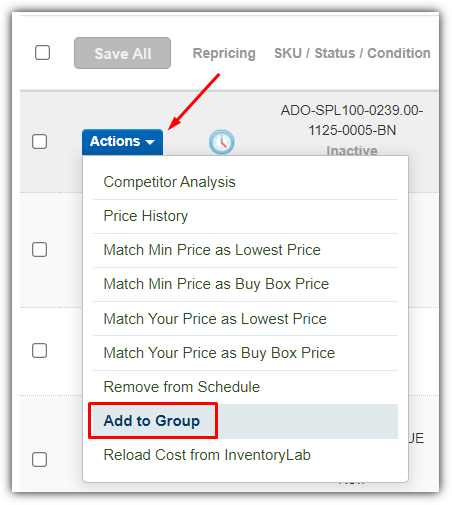
Task: Pick Match Your Price as Lowest Price
Action: tap(245, 319)
